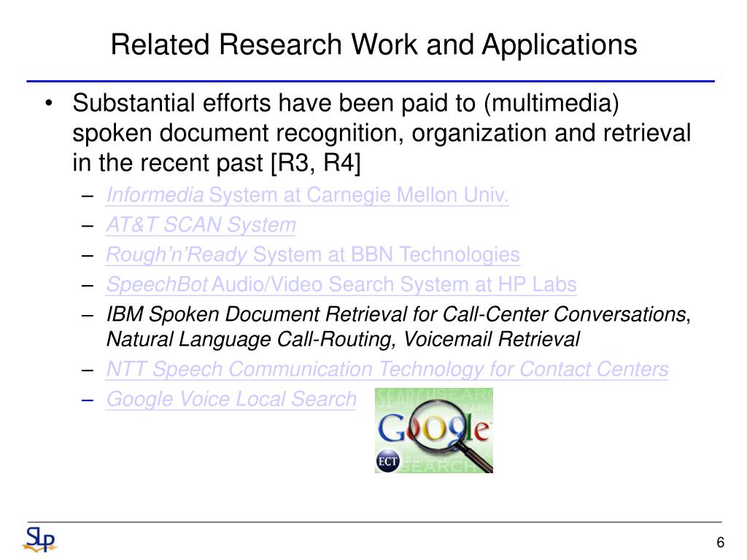Click the text 'Natural Language Call-Routing, Voicemail Retrieval'
This screenshot has height=560, width=747.
(x=343, y=340)
